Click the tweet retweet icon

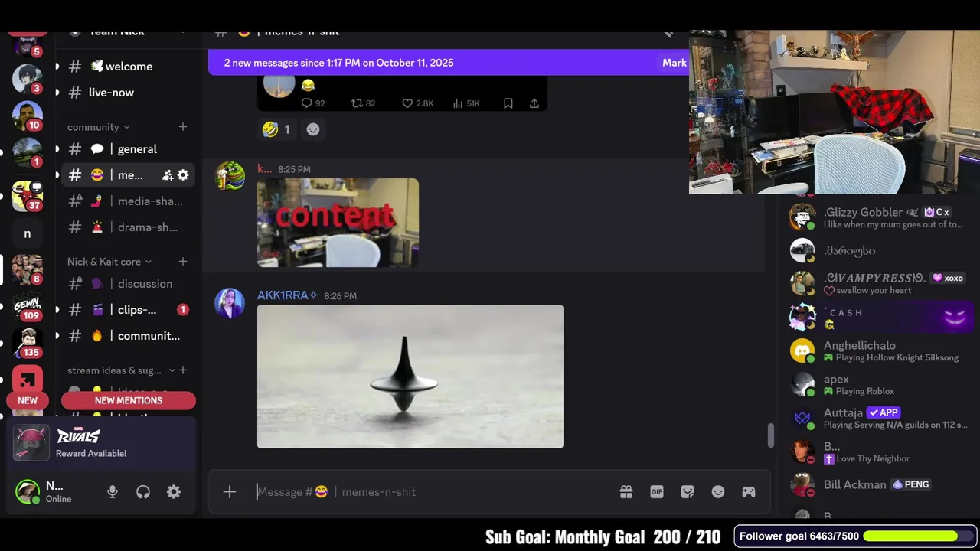click(x=356, y=103)
